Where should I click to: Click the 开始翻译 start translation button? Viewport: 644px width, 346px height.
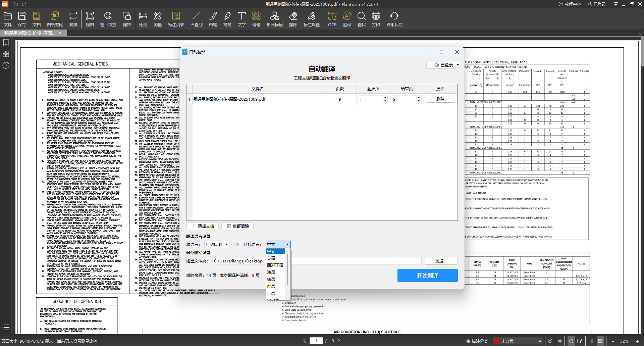click(x=427, y=276)
